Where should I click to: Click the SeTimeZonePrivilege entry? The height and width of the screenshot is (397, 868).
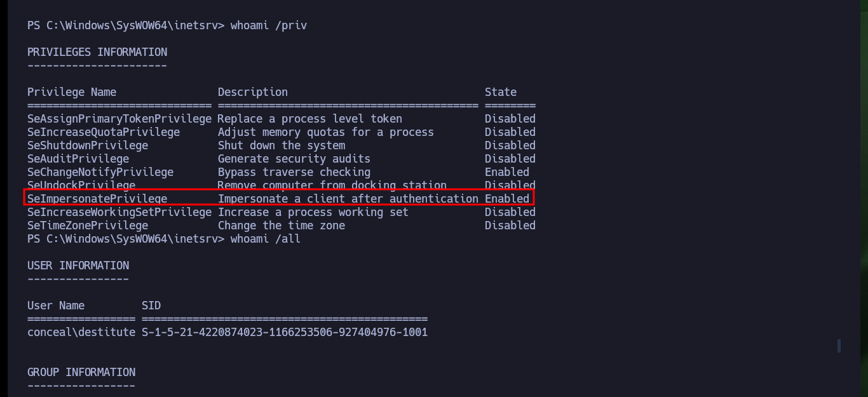pos(88,225)
